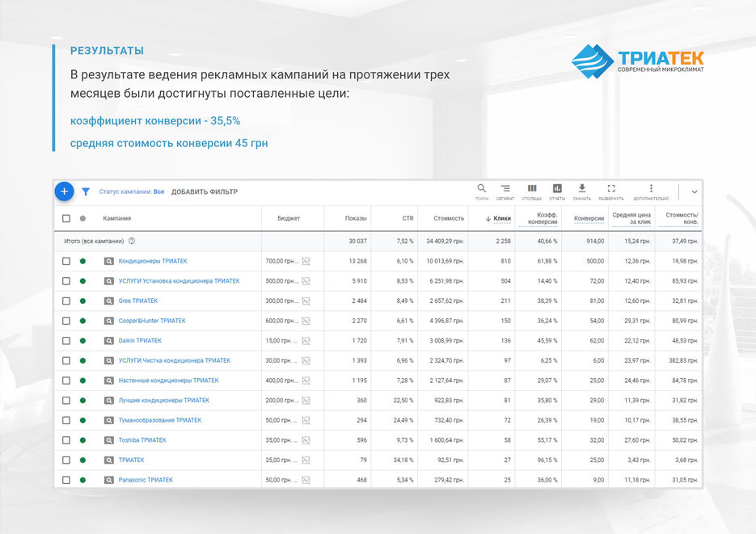Screen dimensions: 756x534
Task: Click the green status dot for Toshiba ТРИАТЕК
Action: pos(82,440)
